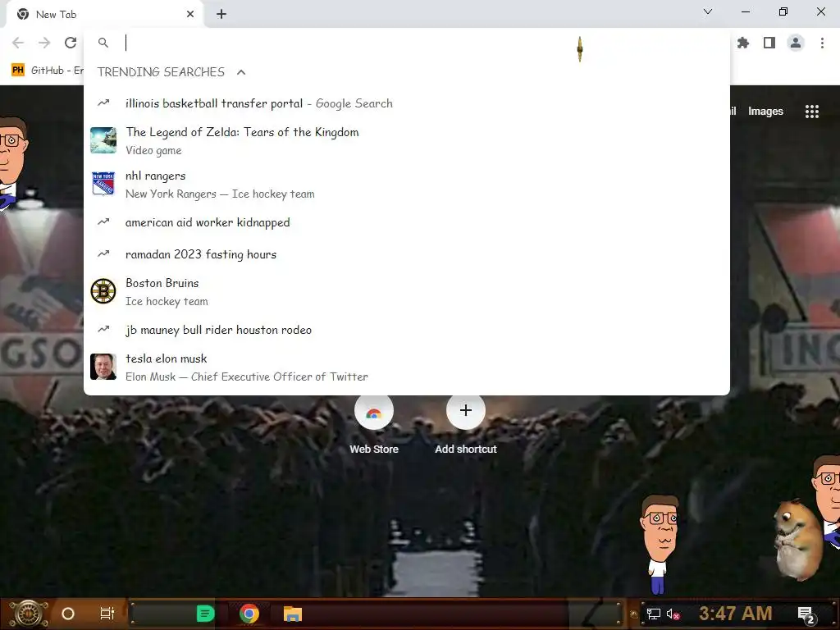Open the green notes app in taskbar
Image resolution: width=840 pixels, height=630 pixels.
(205, 614)
